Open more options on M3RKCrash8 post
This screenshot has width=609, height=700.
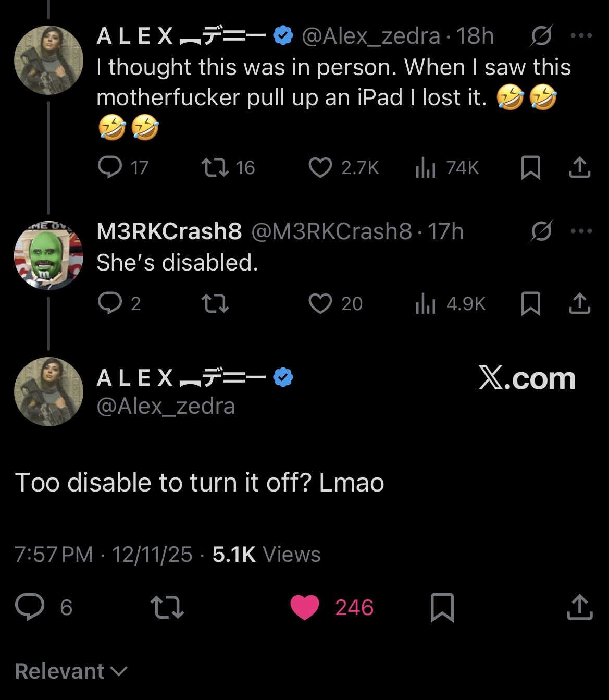[581, 231]
